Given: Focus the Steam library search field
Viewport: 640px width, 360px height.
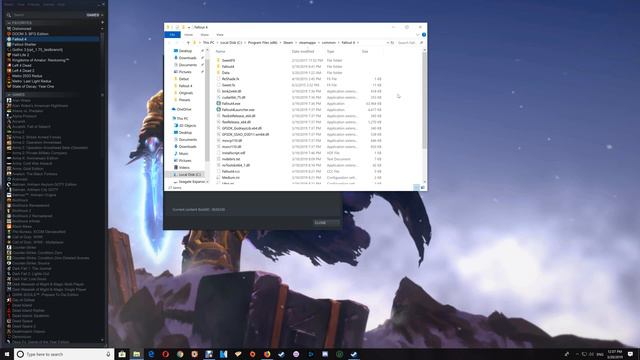Looking at the screenshot, I should tap(47, 15).
